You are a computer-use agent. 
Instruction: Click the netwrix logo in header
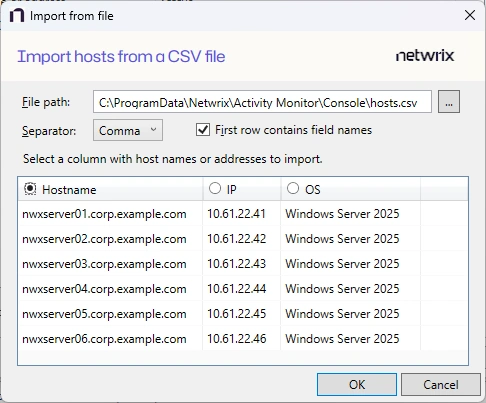tap(425, 56)
